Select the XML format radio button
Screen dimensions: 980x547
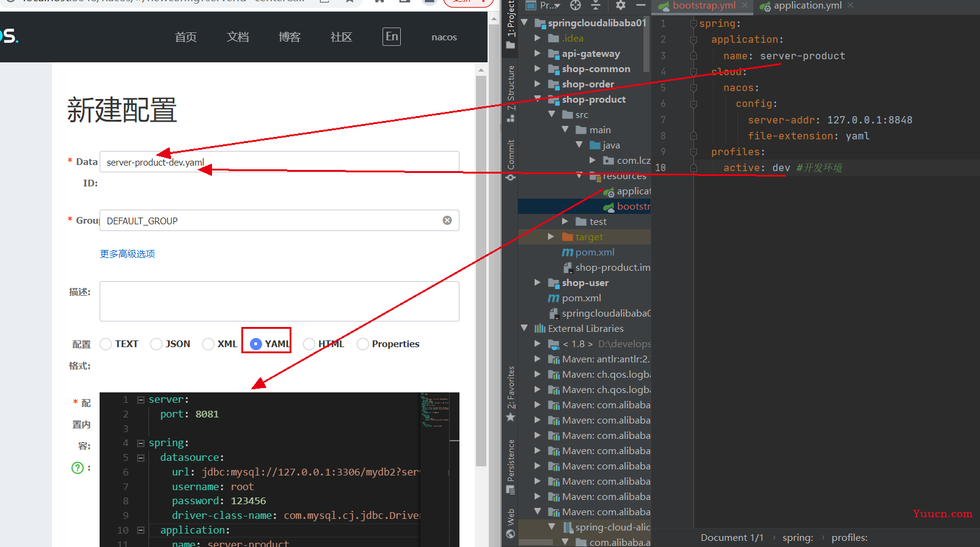point(208,344)
